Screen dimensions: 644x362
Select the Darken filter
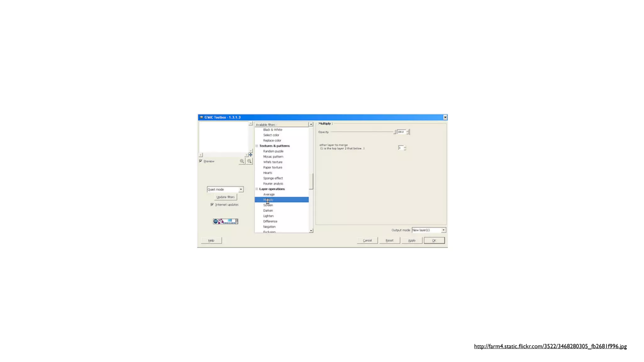pos(268,211)
